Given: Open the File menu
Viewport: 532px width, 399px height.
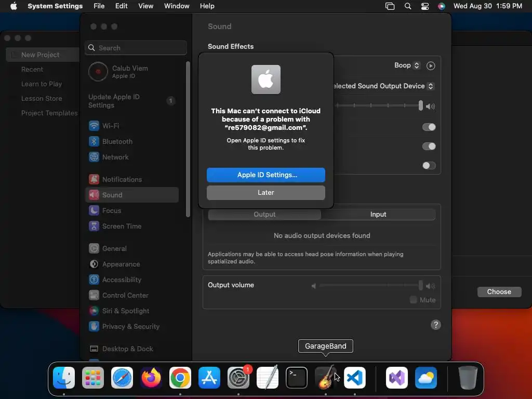Looking at the screenshot, I should [99, 6].
